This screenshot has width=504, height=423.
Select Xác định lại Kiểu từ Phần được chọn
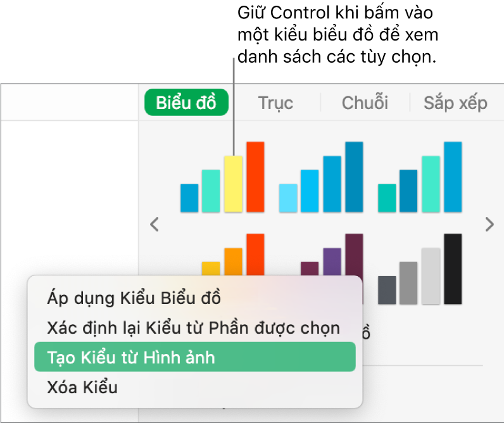point(194,327)
